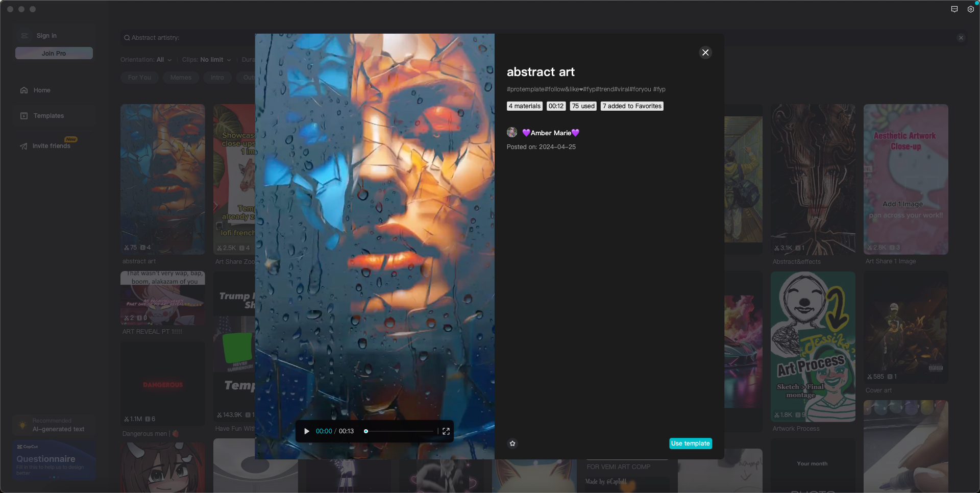Viewport: 980px width, 493px height.
Task: Open the ART REVEAL PT 1 thumbnail
Action: click(163, 298)
